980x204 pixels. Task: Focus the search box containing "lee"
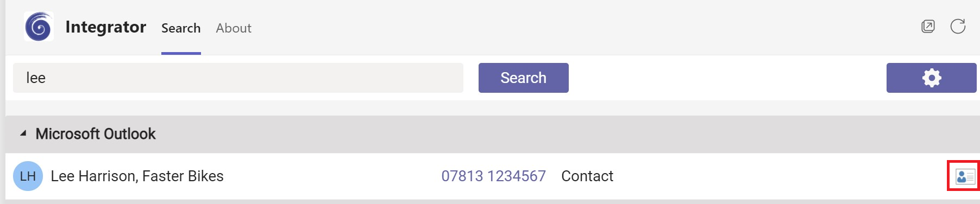click(238, 78)
